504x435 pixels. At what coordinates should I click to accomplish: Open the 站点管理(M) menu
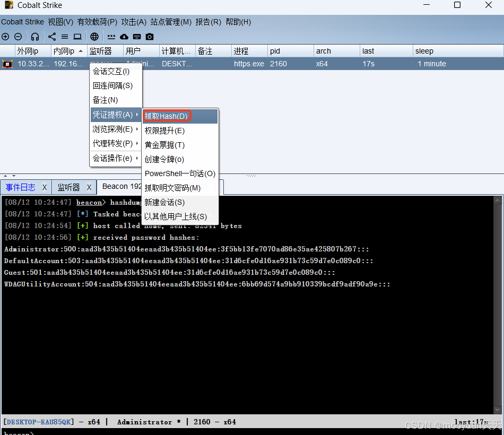pyautogui.click(x=171, y=22)
